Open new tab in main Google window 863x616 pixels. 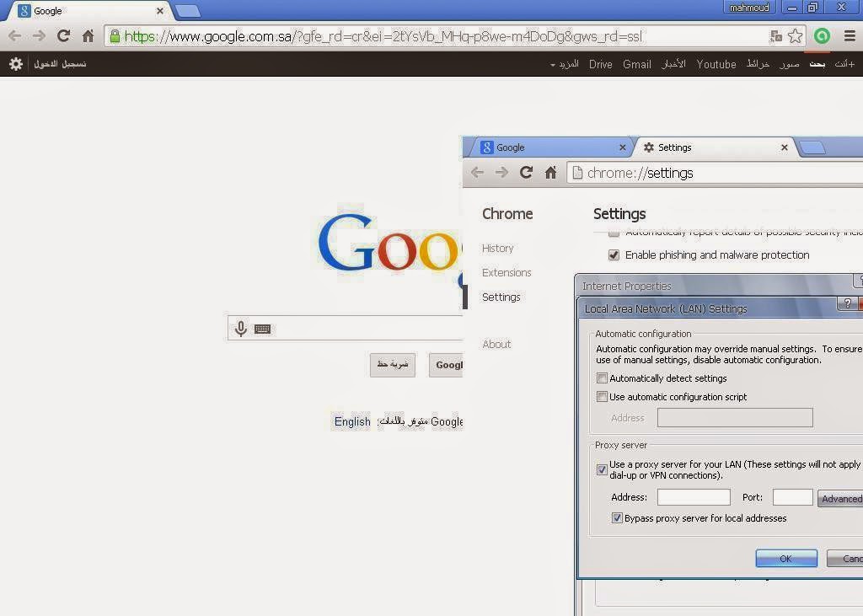point(188,11)
